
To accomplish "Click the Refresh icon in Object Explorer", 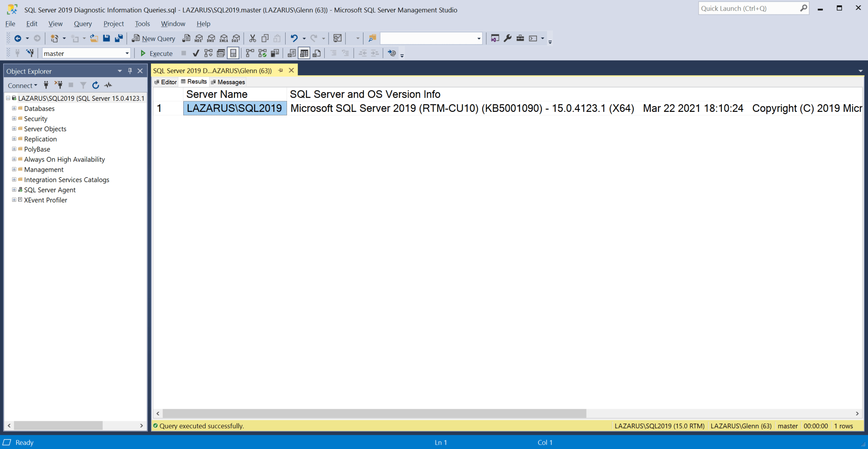I will (95, 85).
